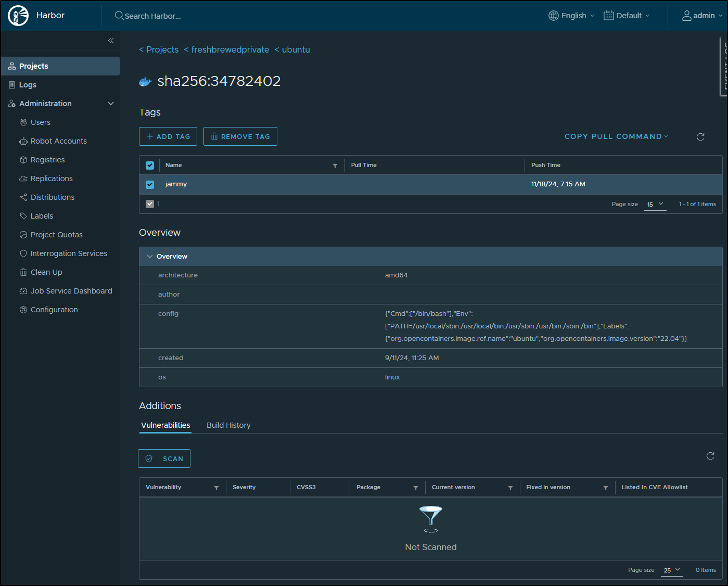728x586 pixels.
Task: Collapse the Overview section
Action: tap(150, 257)
